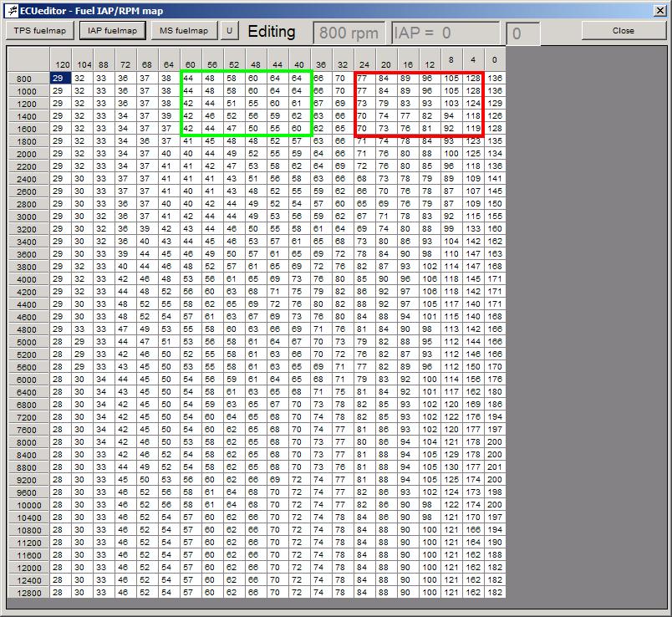
Task: Select cell 182 in the 12800 rpm row
Action: pyautogui.click(x=495, y=593)
